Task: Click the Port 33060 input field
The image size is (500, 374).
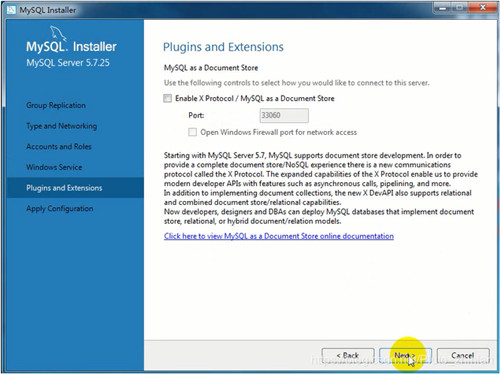Action: tap(284, 115)
